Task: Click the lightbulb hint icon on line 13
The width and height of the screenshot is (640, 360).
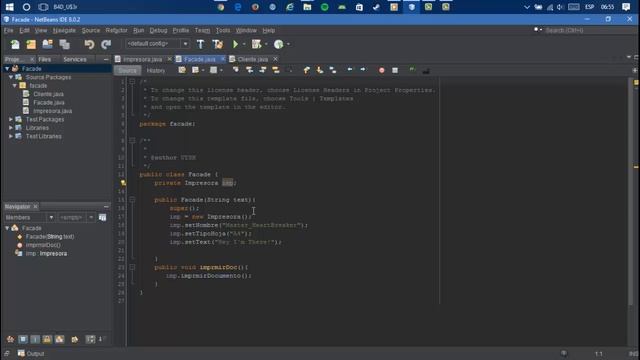Action: point(123,183)
